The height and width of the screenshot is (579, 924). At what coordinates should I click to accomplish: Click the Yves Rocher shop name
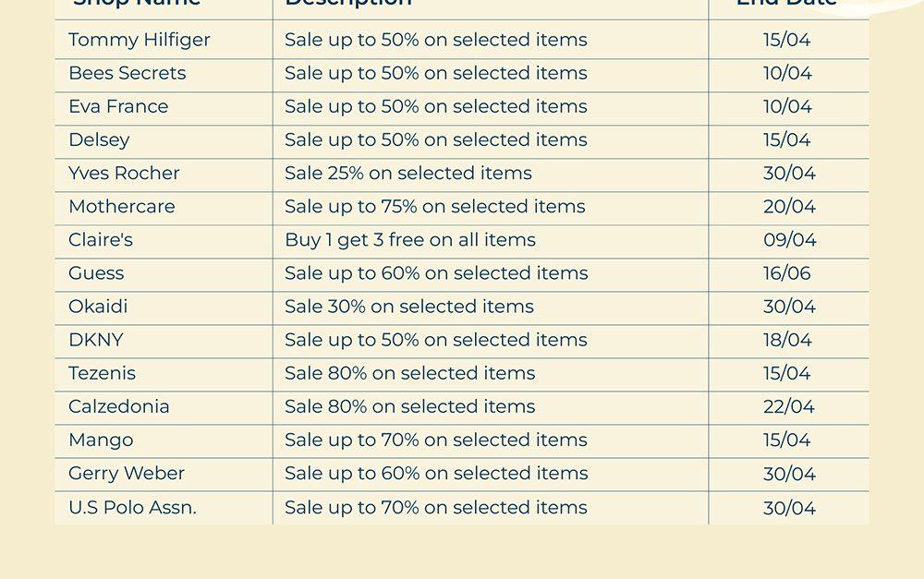[x=124, y=173]
